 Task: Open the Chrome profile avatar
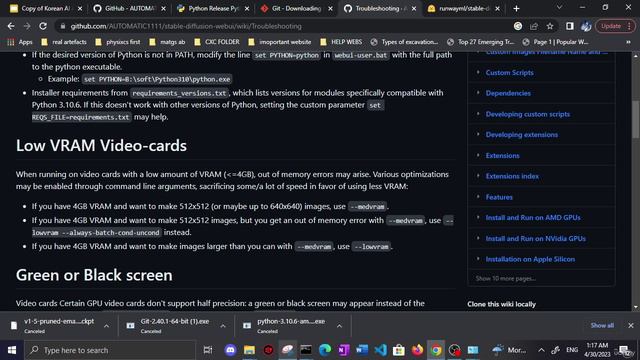tap(586, 26)
